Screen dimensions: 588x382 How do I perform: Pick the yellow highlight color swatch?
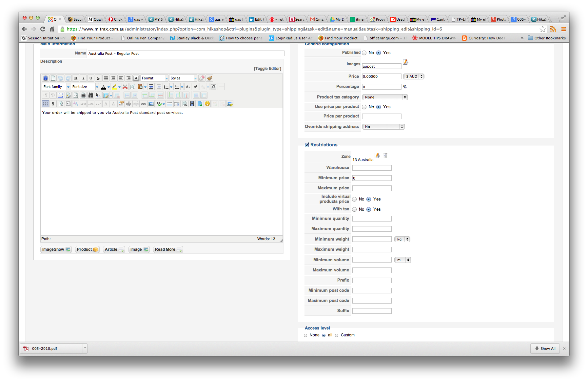[114, 87]
